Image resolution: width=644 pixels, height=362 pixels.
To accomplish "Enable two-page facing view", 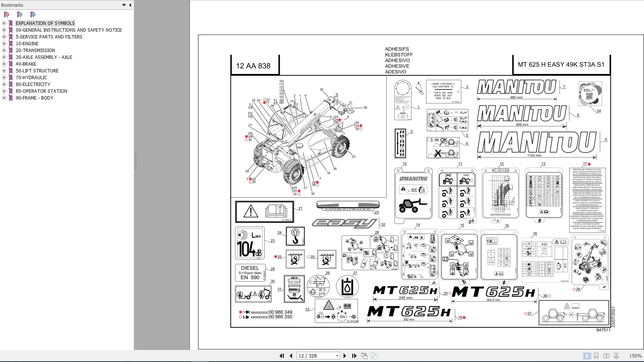I will [606, 356].
